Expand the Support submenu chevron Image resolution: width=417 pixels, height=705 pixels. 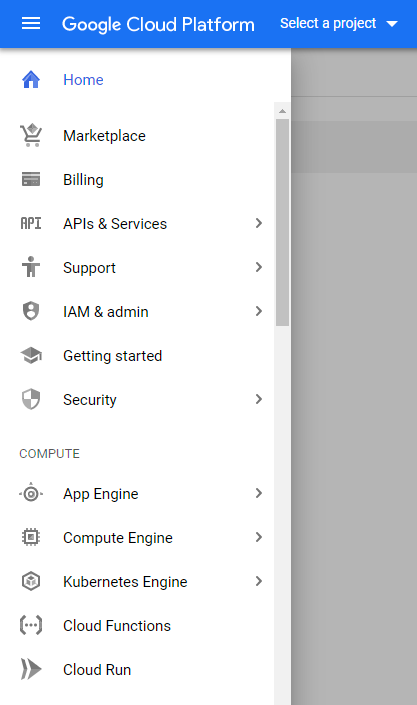pyautogui.click(x=259, y=267)
